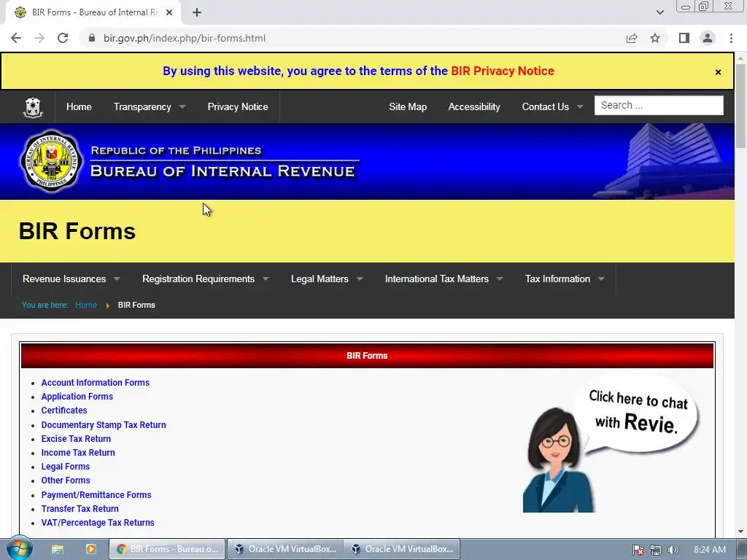Open Legal Forms link
The height and width of the screenshot is (560, 747).
click(65, 466)
